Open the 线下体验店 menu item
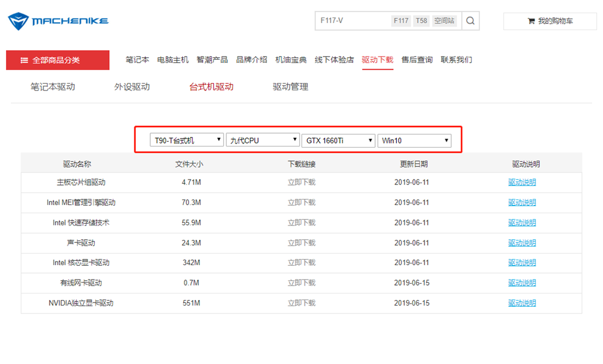 [334, 60]
